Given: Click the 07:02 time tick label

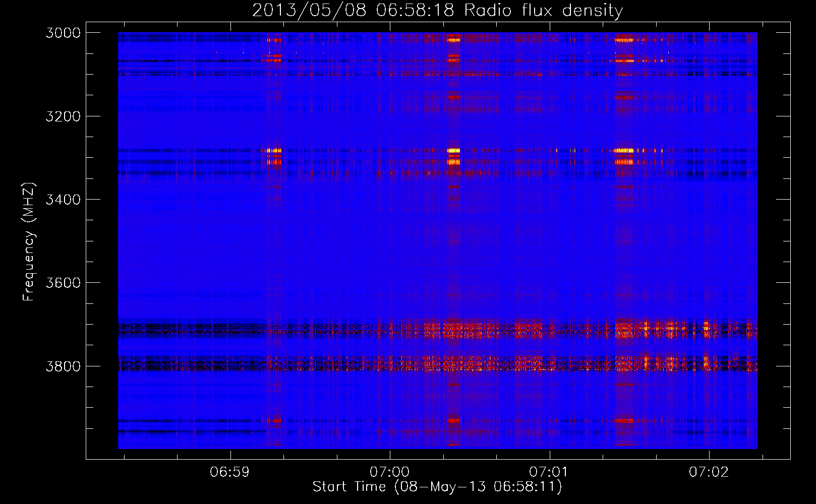Looking at the screenshot, I should click(x=709, y=472).
